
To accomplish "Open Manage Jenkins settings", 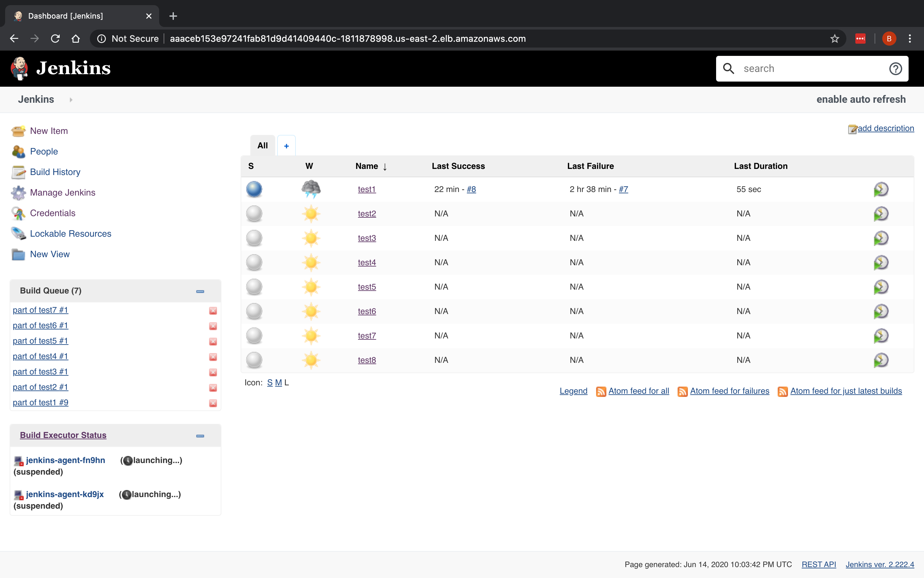I will click(x=63, y=193).
